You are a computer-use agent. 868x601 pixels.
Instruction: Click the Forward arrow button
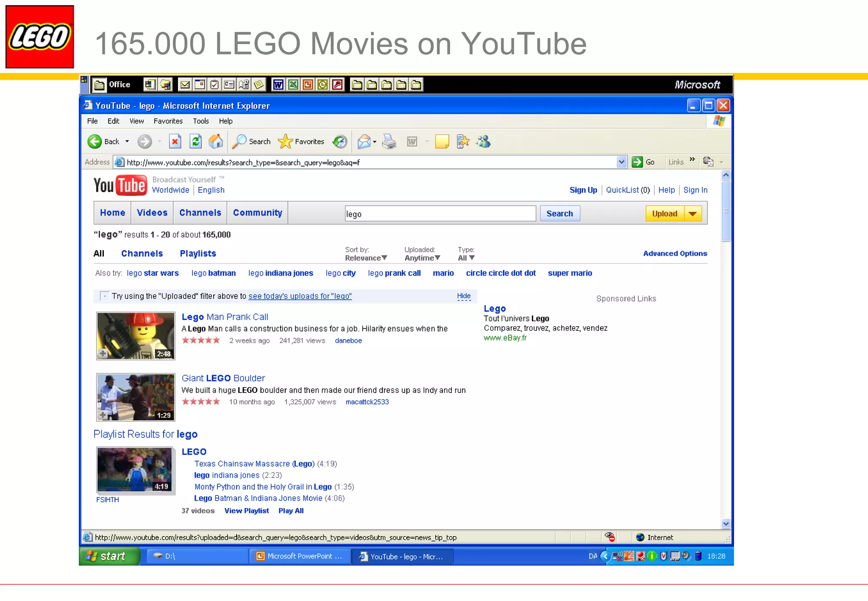[145, 142]
